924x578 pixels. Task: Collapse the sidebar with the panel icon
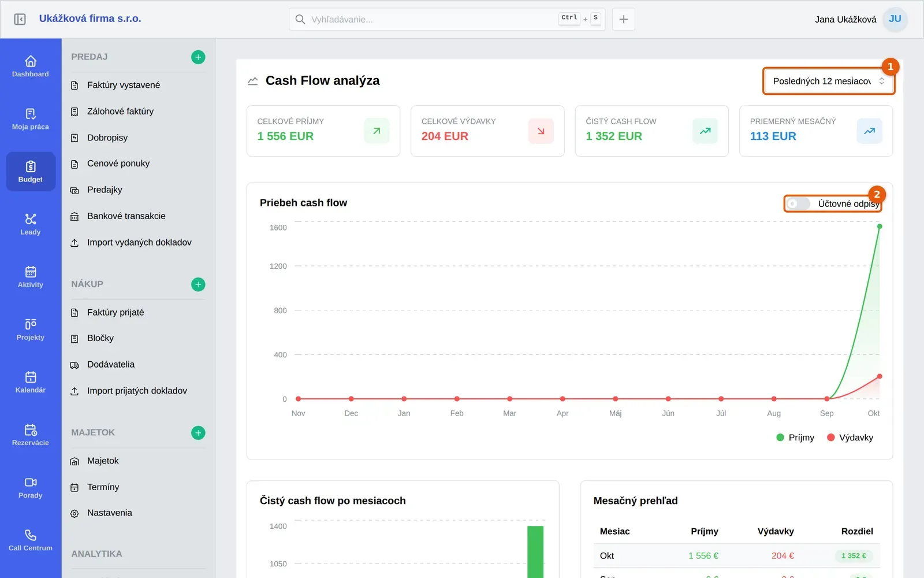point(20,19)
